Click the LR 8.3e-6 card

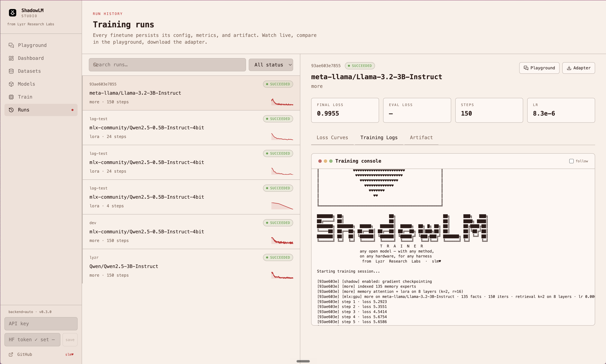tap(561, 110)
